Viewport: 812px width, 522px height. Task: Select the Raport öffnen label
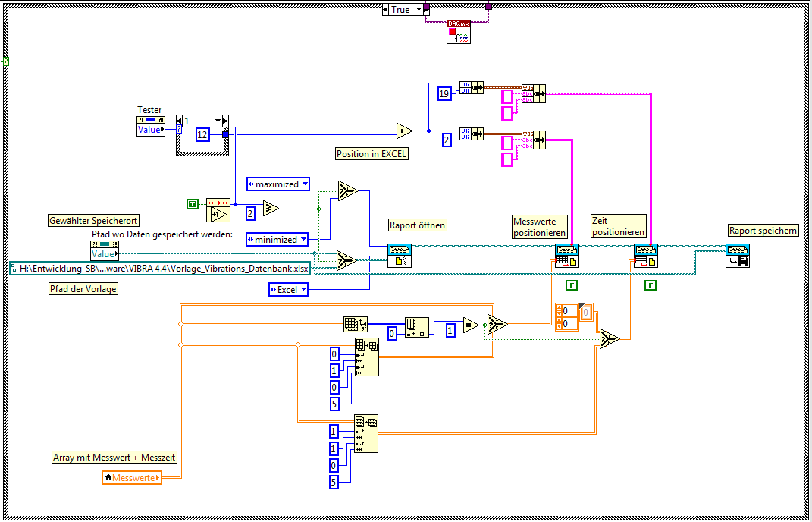[418, 225]
